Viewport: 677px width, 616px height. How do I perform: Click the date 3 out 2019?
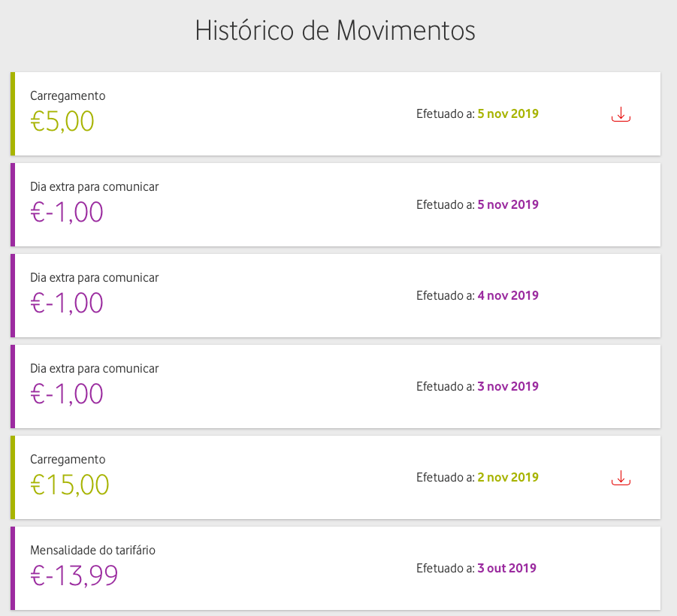coord(507,568)
